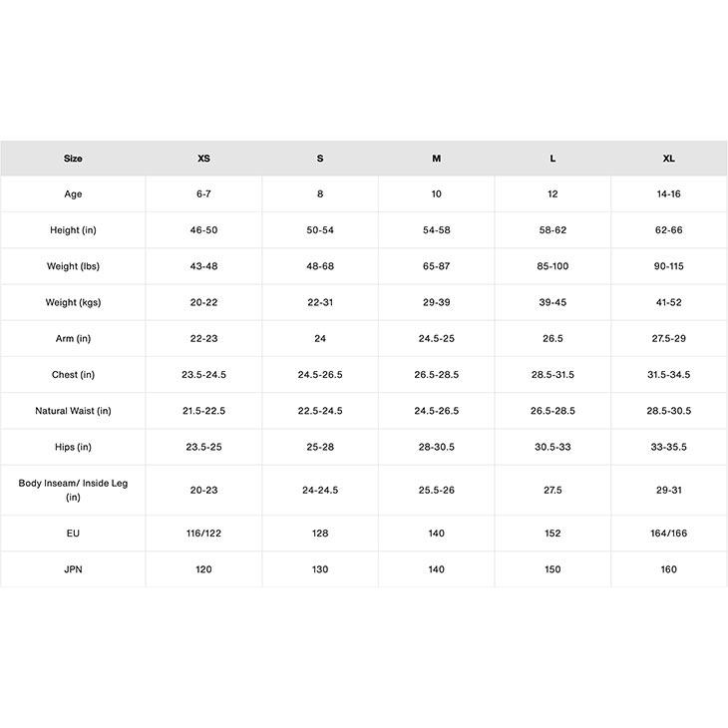
Task: Select hips value 30.5-33 for size L
Action: [552, 447]
